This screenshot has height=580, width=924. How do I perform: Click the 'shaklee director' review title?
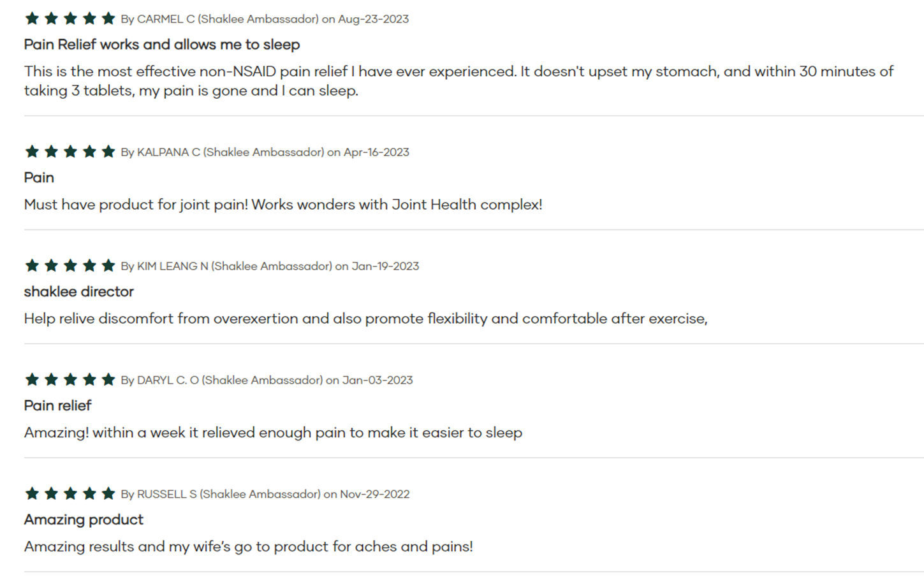(x=79, y=292)
